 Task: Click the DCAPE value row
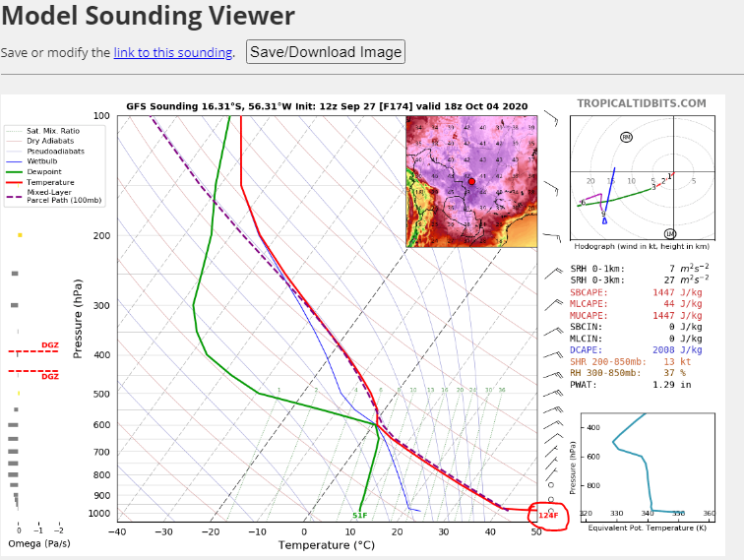click(637, 349)
